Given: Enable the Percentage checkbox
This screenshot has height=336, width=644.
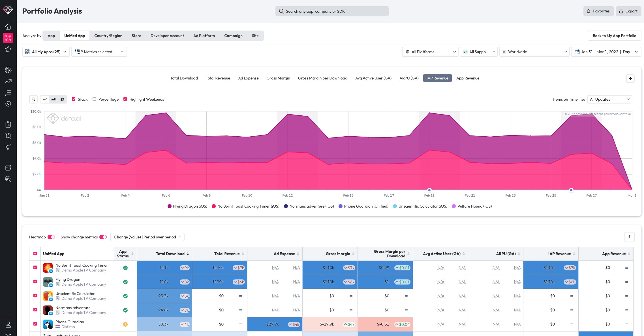Looking at the screenshot, I should (94, 99).
